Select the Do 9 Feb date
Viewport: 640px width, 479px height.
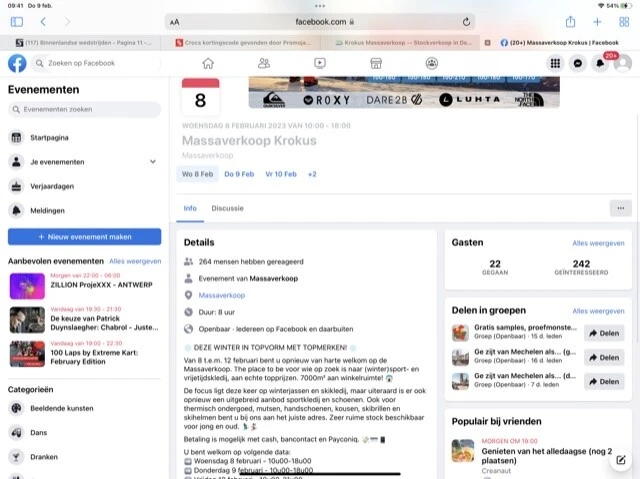[x=239, y=174]
